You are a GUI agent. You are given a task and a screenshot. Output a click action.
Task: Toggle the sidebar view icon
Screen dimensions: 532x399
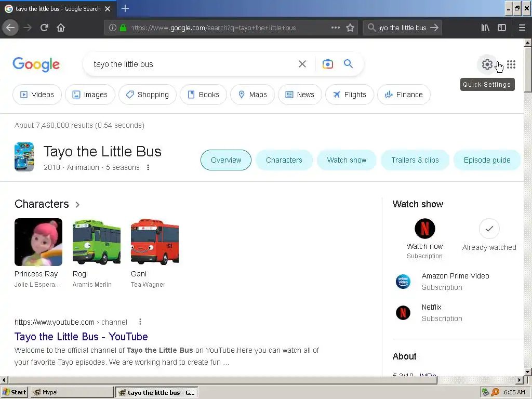pyautogui.click(x=502, y=28)
